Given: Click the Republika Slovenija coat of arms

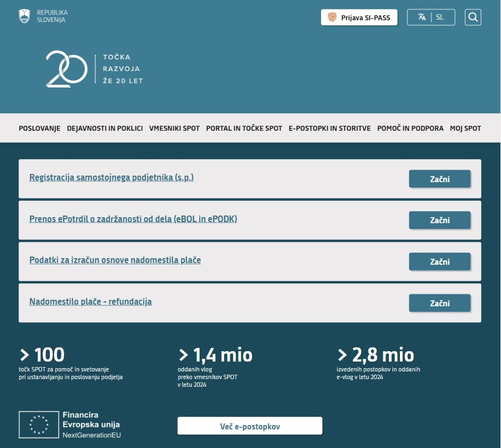Looking at the screenshot, I should point(24,16).
